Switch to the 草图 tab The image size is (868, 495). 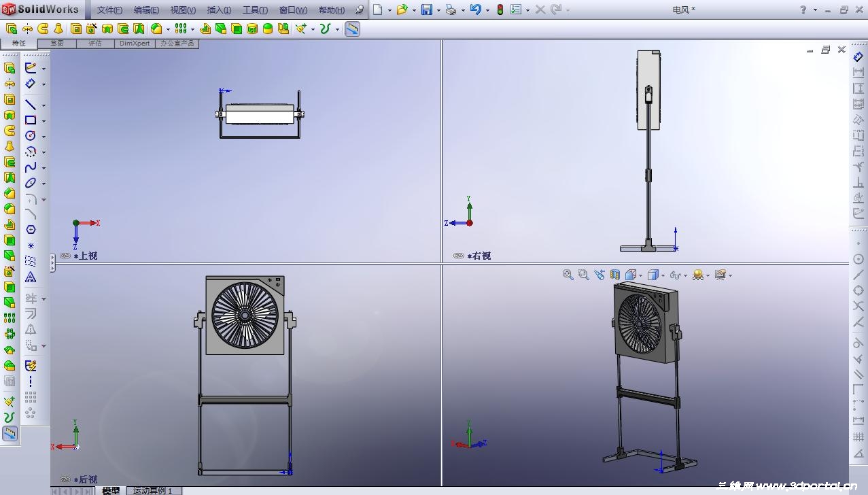coord(56,43)
